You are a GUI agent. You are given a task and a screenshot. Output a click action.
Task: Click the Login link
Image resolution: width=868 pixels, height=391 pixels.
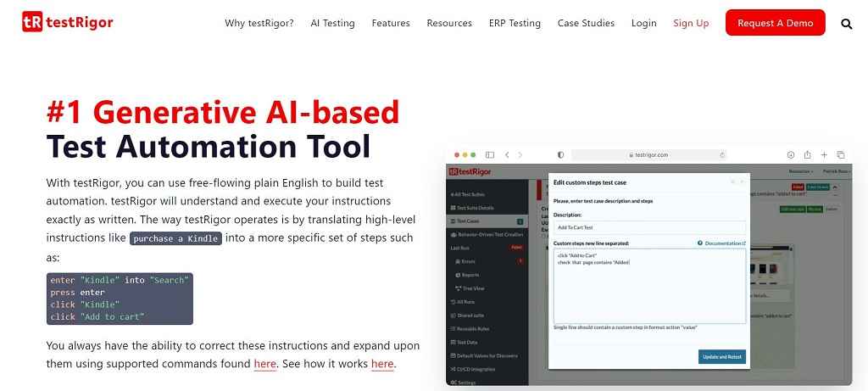[644, 23]
